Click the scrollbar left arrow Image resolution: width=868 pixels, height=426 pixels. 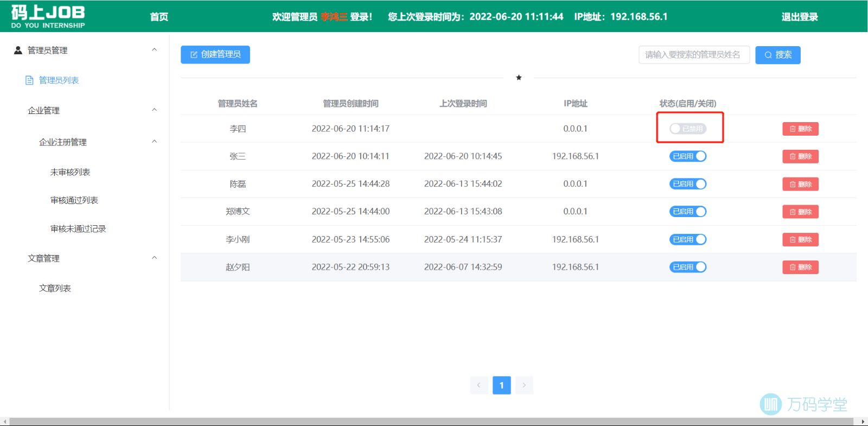4,422
